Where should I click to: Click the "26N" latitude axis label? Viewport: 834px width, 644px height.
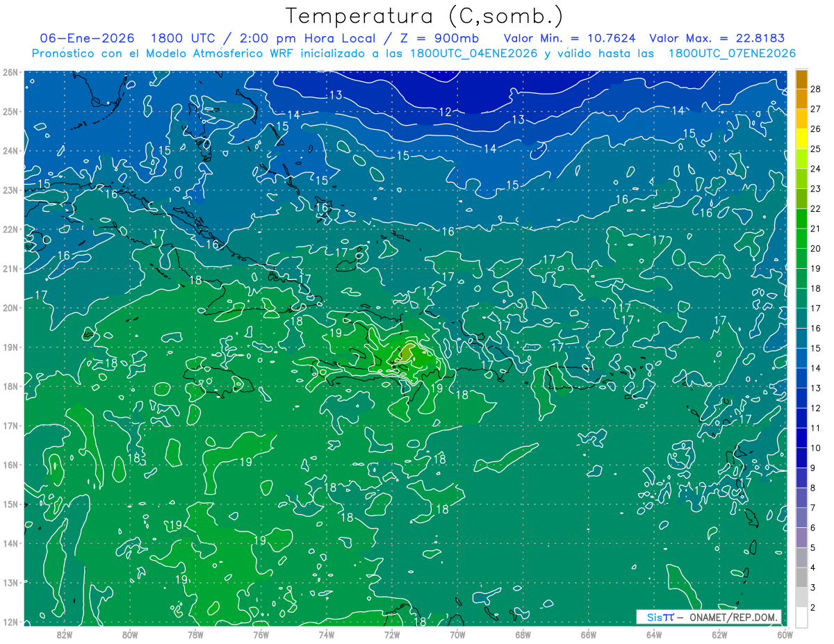pos(10,72)
